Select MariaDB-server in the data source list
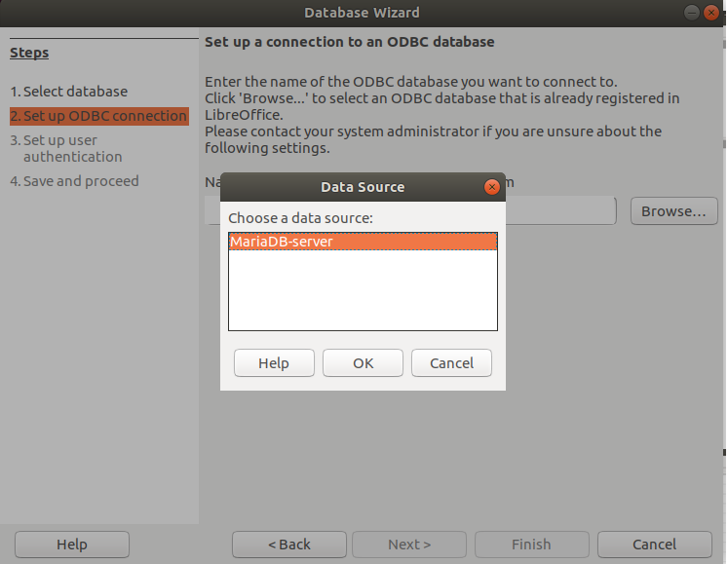This screenshot has height=564, width=728. click(363, 242)
